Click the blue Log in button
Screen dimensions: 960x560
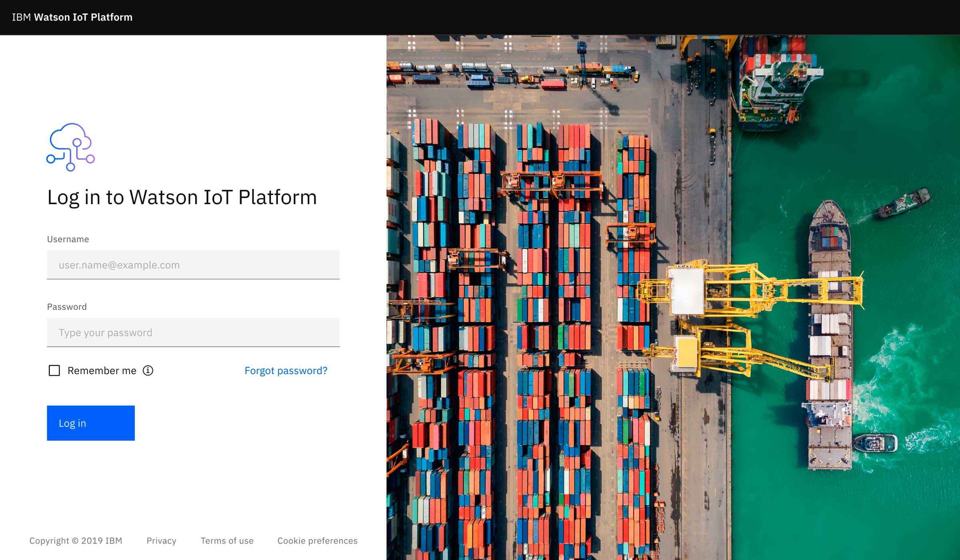[91, 423]
